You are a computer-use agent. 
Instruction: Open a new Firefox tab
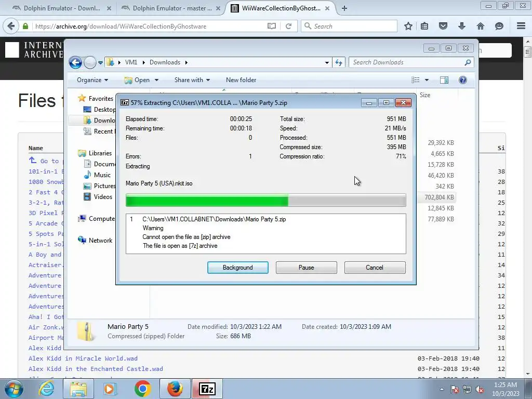coord(344,8)
